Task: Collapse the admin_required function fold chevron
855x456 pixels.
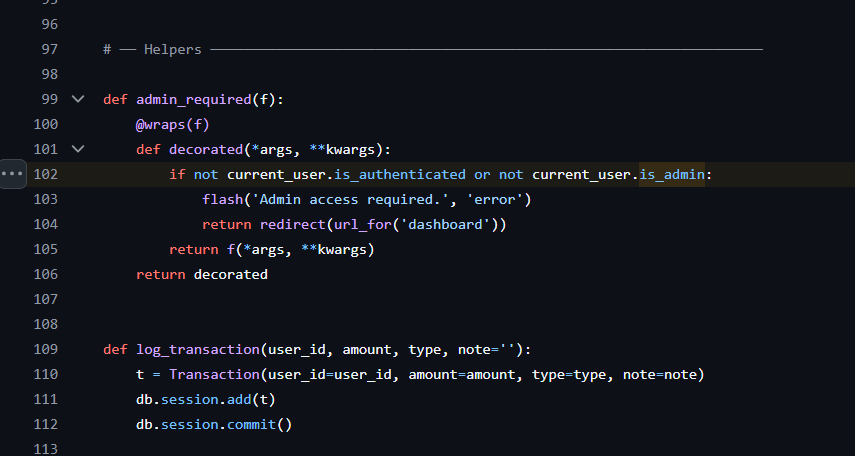Action: pos(78,99)
